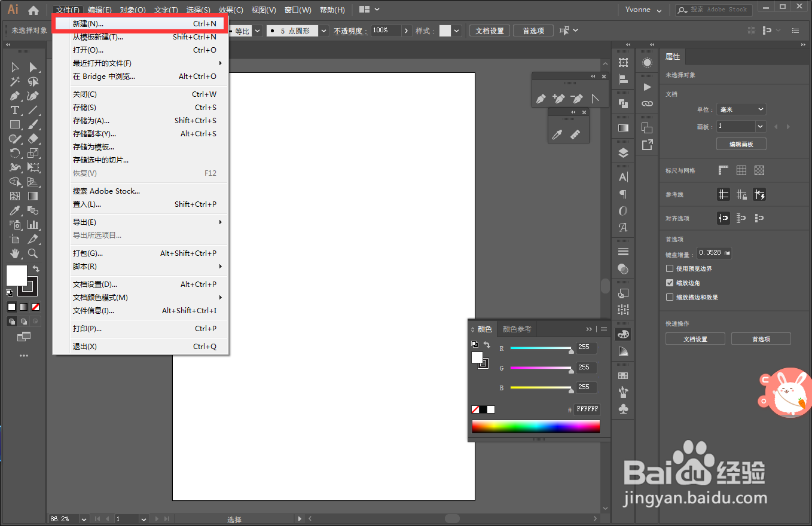Click the 键盘增量 value field

[x=714, y=253]
